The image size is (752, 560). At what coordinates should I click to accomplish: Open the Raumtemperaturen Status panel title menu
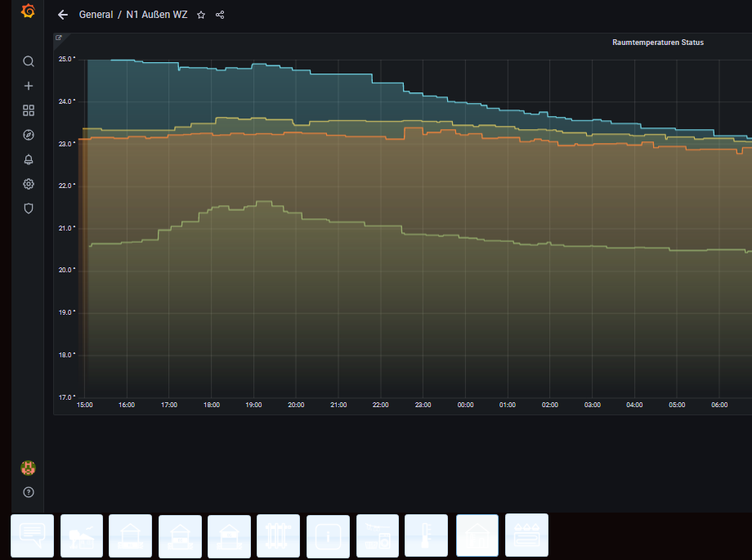coord(657,42)
